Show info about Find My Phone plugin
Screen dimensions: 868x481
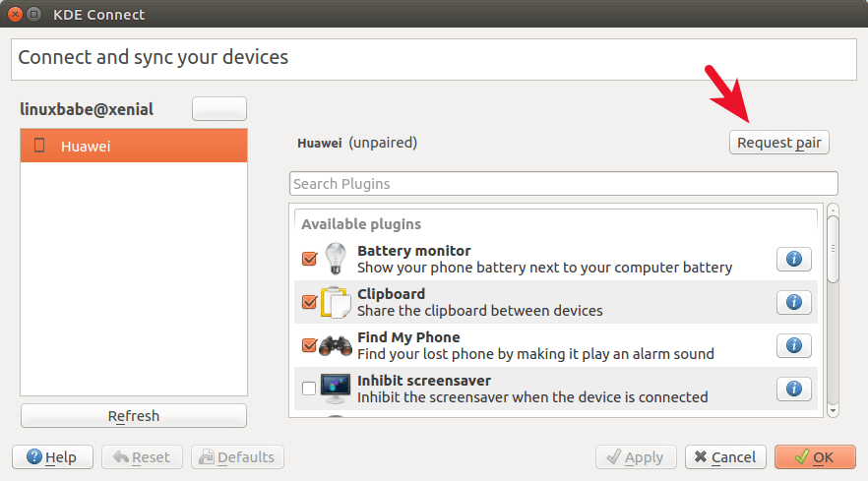(x=794, y=345)
